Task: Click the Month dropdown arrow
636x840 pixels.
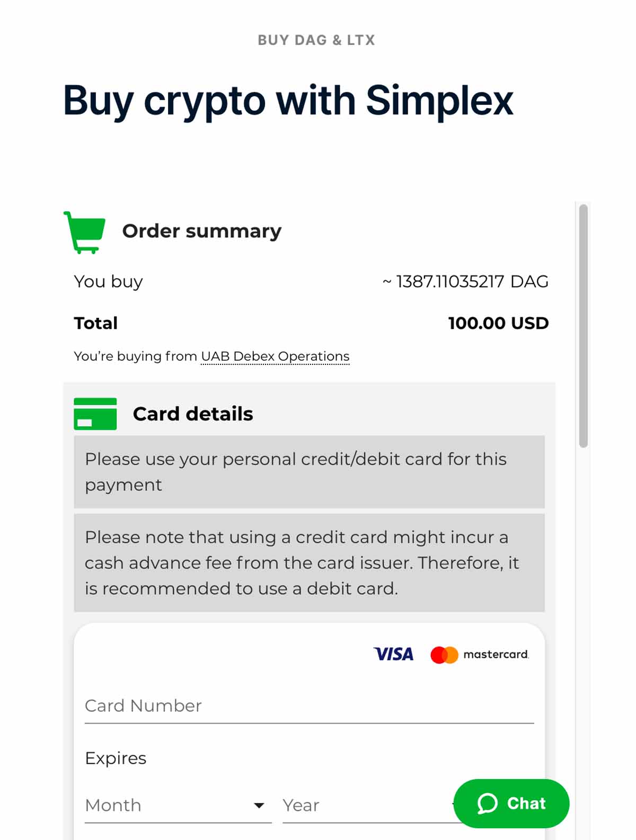Action: 259,806
